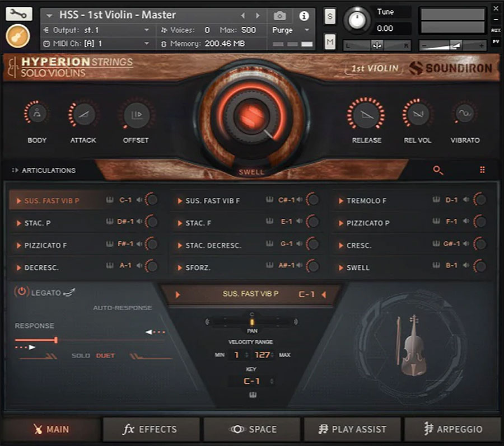Viewport: 504px width, 446px height.
Task: Click speaker volume icon for Swell articulation
Action: [466, 265]
